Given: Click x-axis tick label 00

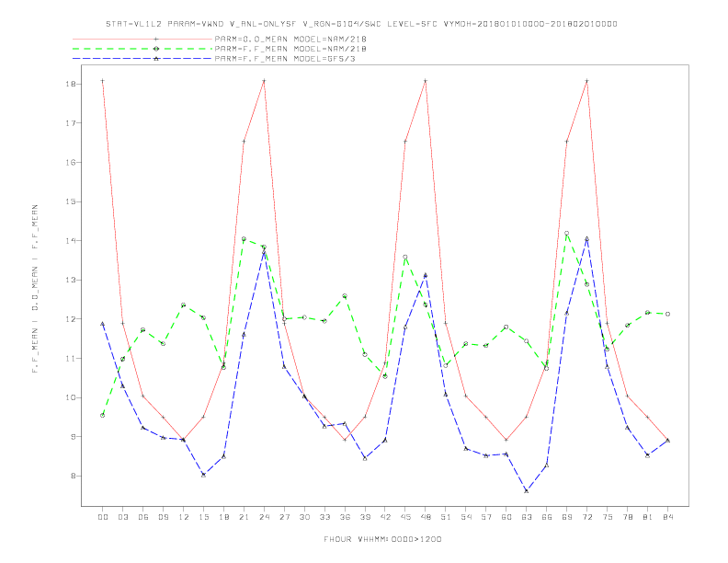Looking at the screenshot, I should click(103, 517).
